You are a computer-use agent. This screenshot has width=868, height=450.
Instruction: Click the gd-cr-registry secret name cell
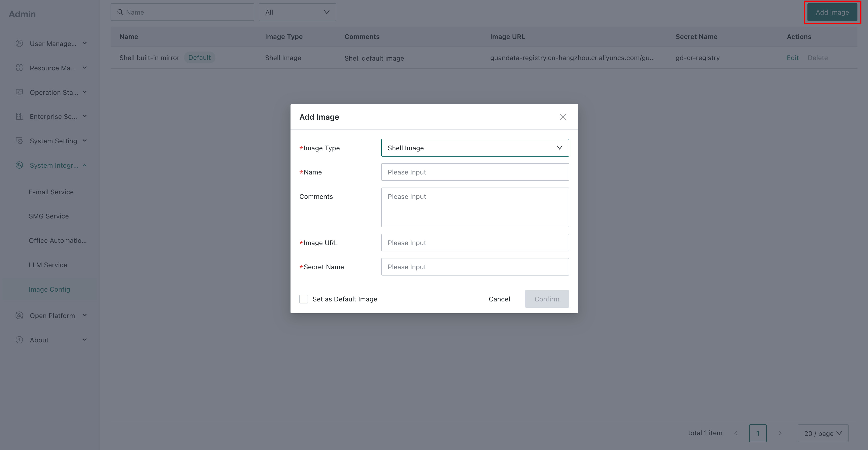pos(697,58)
